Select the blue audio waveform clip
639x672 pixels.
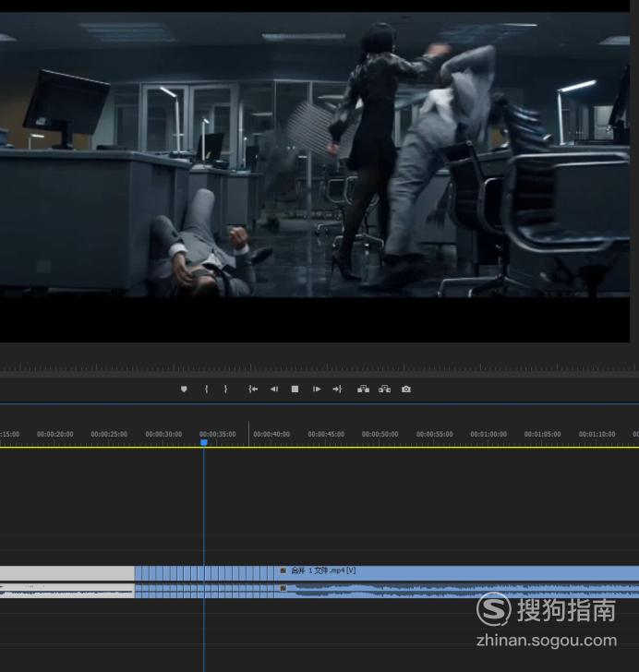[456, 591]
